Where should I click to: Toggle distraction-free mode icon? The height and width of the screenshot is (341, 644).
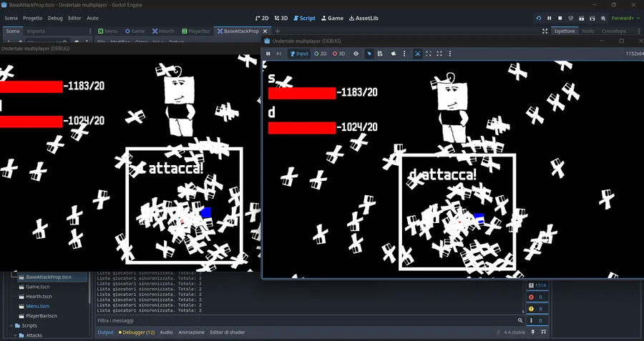(x=545, y=31)
